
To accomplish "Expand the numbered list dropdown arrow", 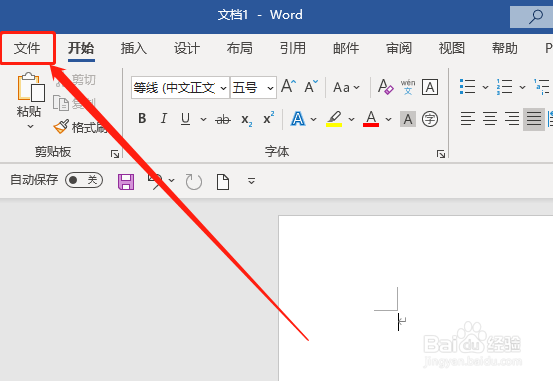I will click(x=522, y=87).
